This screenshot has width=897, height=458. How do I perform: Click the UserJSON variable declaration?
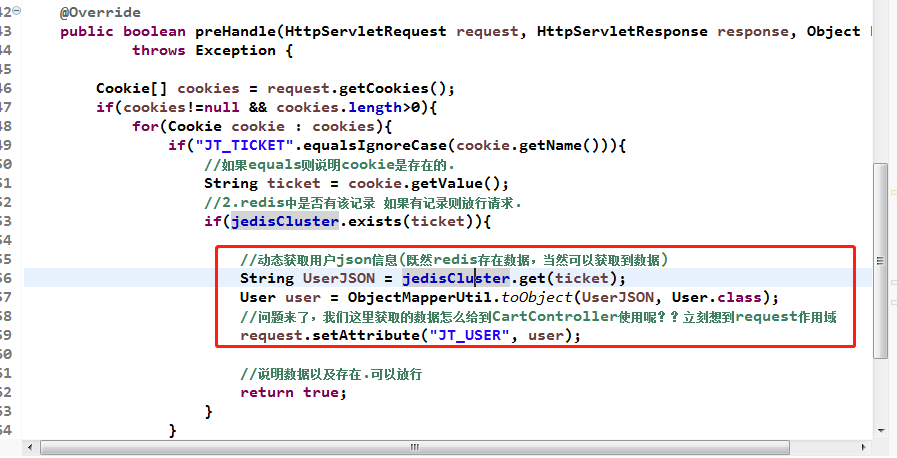coord(339,278)
